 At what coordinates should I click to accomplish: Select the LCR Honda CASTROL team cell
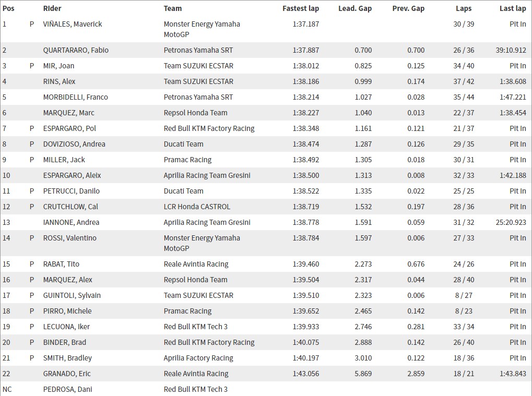[197, 207]
